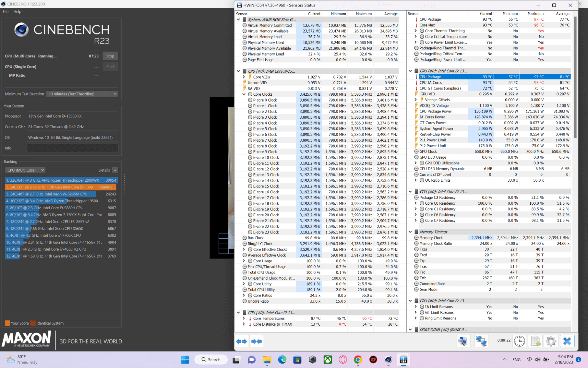Image resolution: width=588 pixels, height=368 pixels.
Task: Toggle ranking Details dropdown arrow
Action: pyautogui.click(x=115, y=170)
